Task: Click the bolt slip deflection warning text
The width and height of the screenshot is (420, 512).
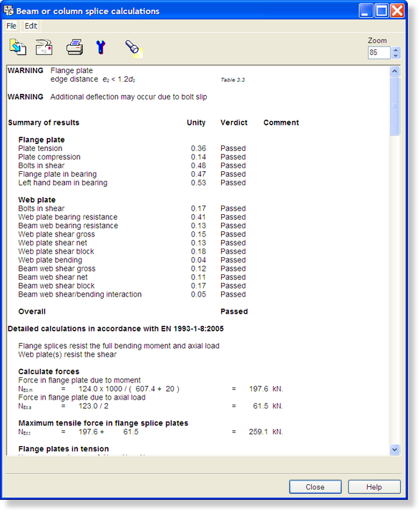Action: tap(129, 97)
